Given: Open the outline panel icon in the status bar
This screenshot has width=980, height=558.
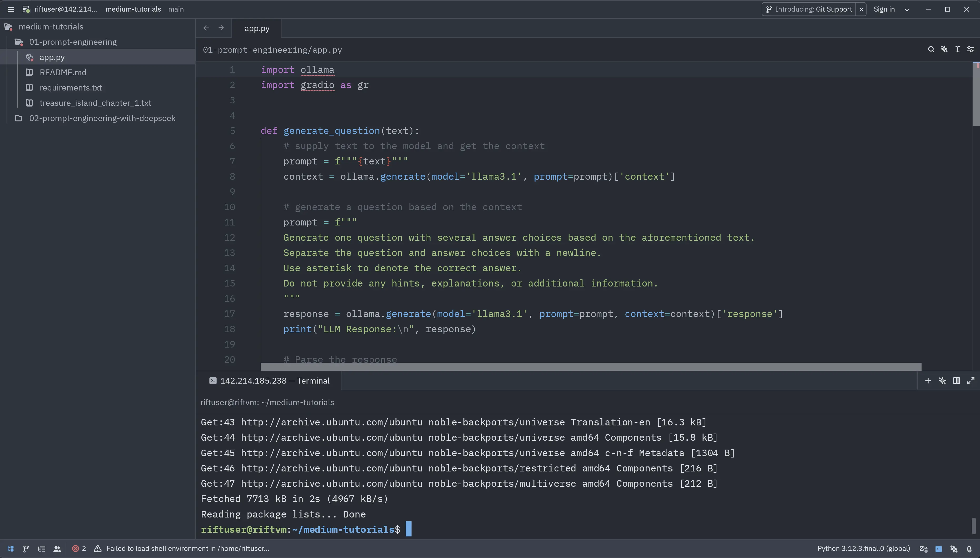Looking at the screenshot, I should (x=42, y=549).
